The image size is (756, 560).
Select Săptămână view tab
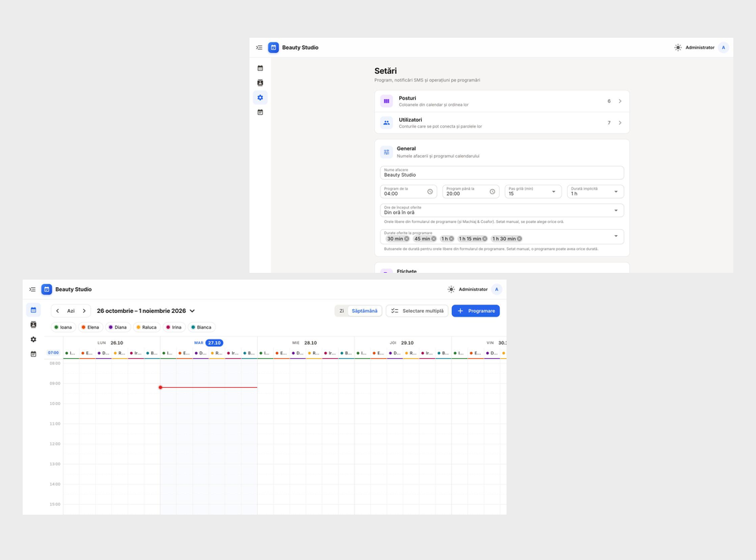[x=364, y=311]
